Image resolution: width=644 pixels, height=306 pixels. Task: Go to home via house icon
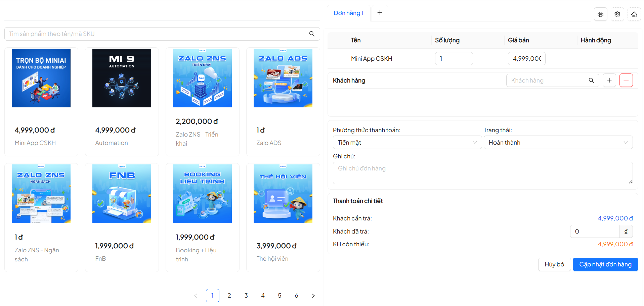point(634,14)
